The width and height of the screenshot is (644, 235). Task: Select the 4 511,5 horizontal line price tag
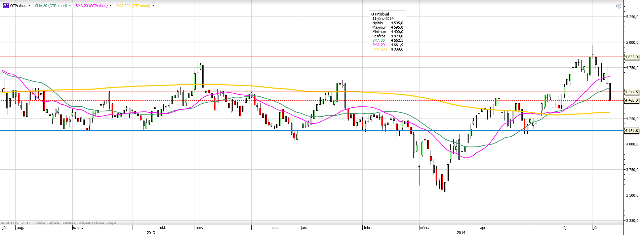(632, 92)
